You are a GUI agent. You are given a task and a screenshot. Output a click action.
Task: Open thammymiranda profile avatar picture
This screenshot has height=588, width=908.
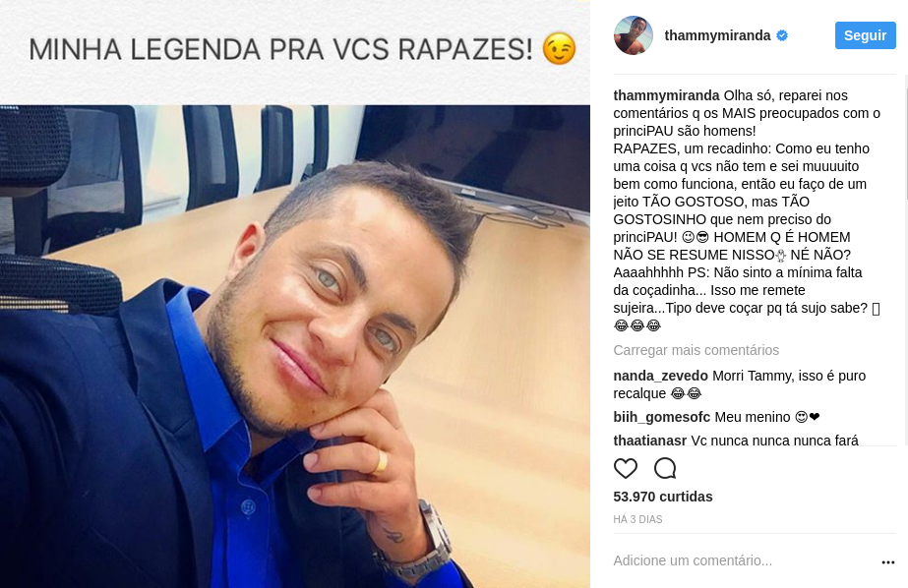[633, 35]
